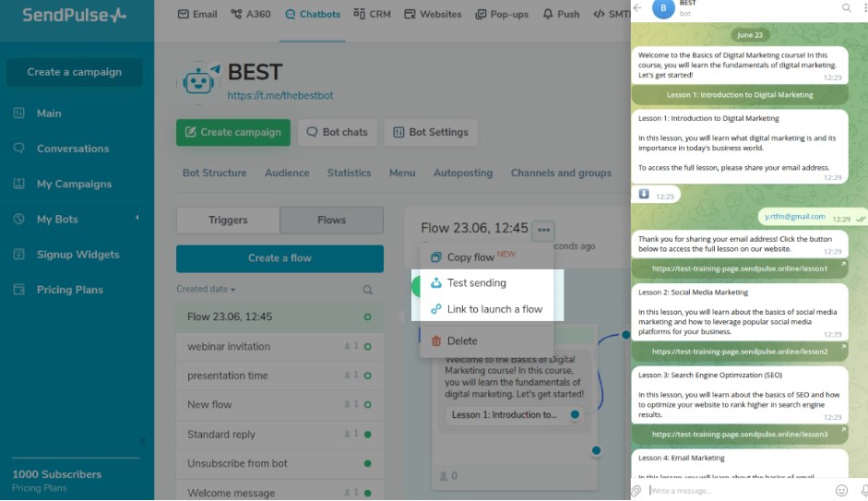
Task: Click the Pricing Plans link under subscribers
Action: pyautogui.click(x=40, y=488)
